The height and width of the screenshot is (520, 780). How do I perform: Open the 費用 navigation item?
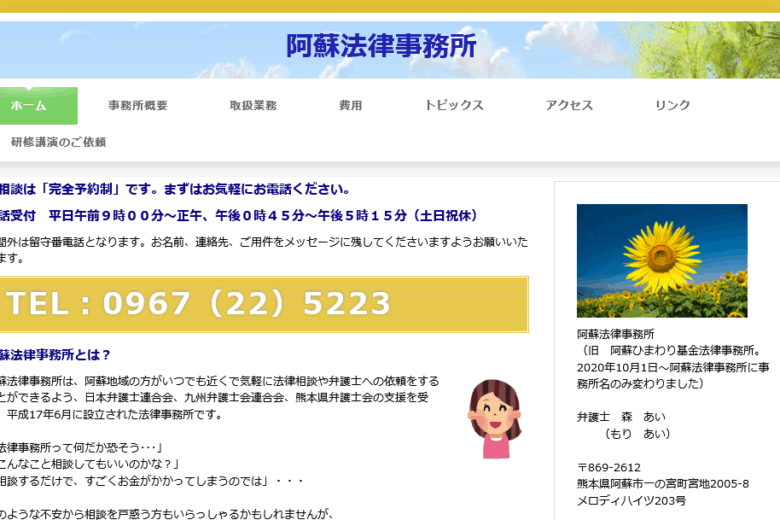(350, 105)
